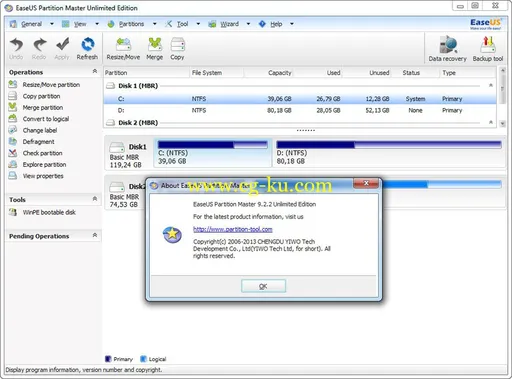The width and height of the screenshot is (512, 379).
Task: Expand the Tool dropdown arrow
Action: point(198,24)
